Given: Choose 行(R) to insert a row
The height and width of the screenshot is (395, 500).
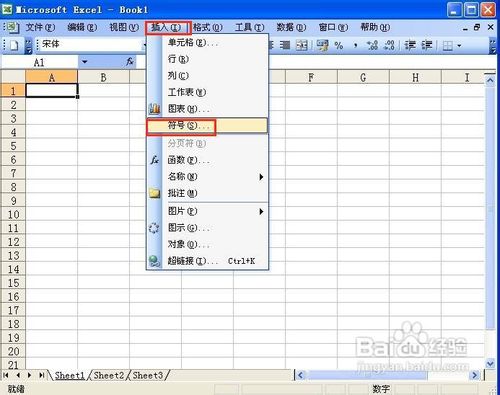Looking at the screenshot, I should click(x=207, y=59).
